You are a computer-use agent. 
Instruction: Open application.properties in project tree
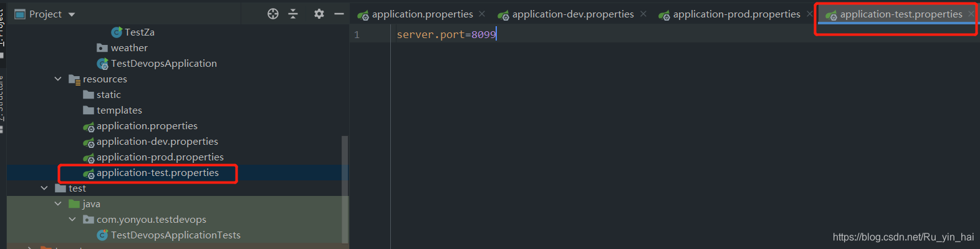(147, 125)
